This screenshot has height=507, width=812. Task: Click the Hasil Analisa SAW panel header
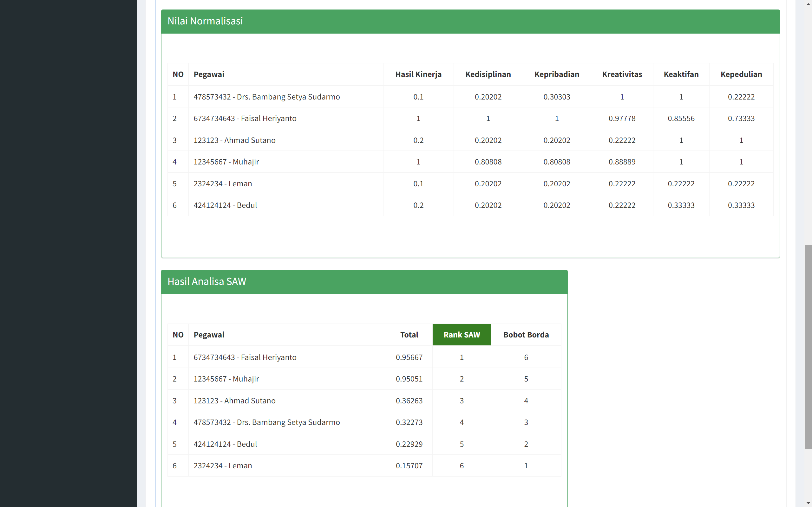tap(207, 281)
